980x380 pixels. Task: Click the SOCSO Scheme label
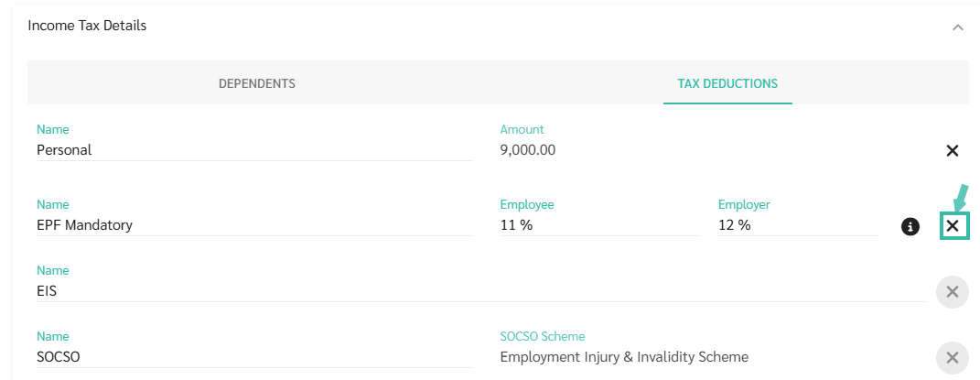tap(543, 336)
